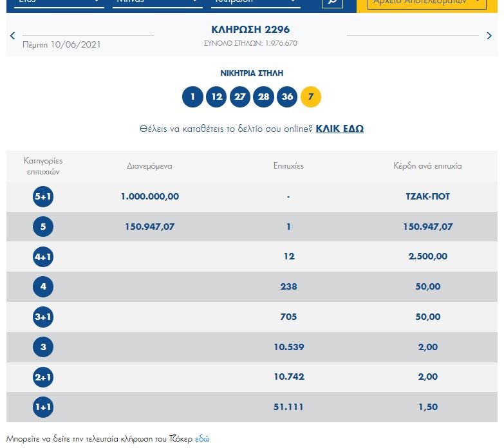Click winning number ball 12
Screen dimensions: 504x448
[x=216, y=97]
